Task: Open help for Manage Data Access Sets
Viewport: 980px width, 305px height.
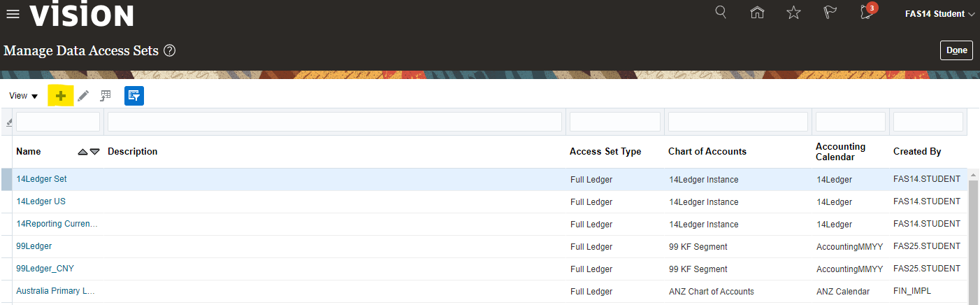Action: (169, 50)
